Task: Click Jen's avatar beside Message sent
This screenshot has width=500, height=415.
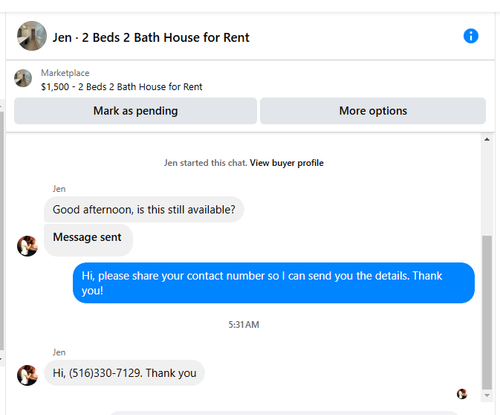Action: coord(27,246)
